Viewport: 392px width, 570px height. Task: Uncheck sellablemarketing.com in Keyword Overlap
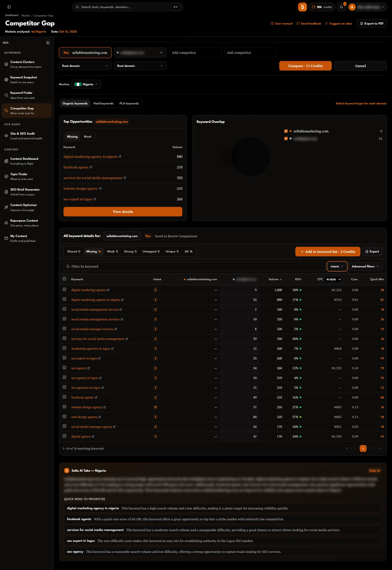(286, 131)
